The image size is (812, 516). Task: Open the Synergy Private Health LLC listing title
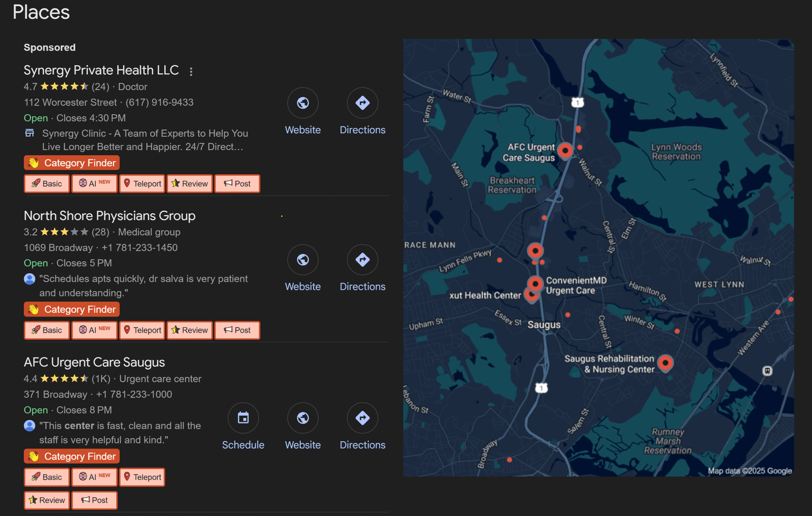tap(101, 70)
